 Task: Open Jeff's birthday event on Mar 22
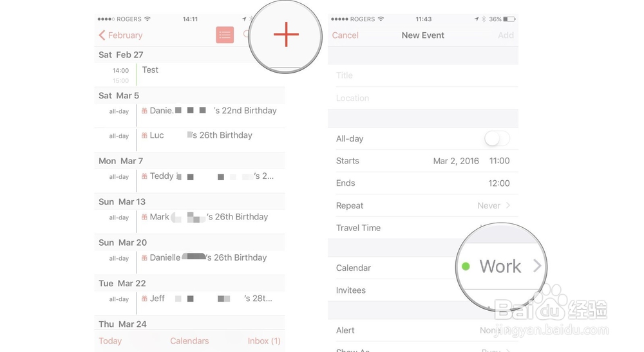point(190,303)
